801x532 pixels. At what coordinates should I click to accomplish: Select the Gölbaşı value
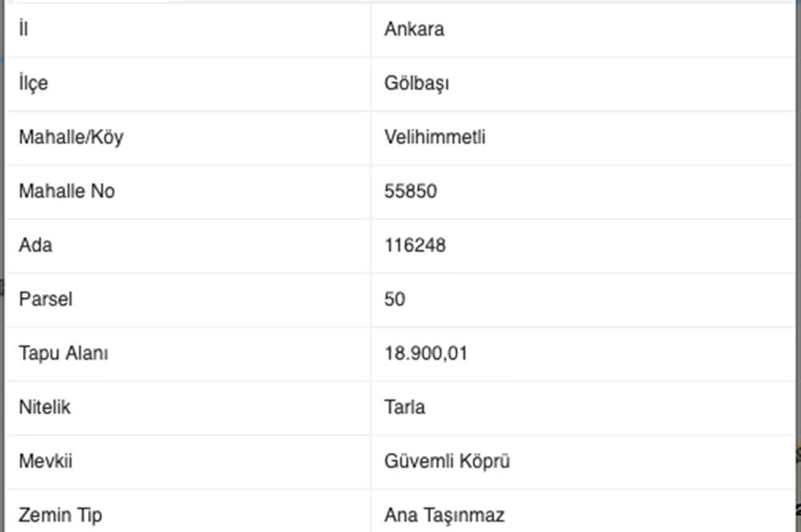[417, 83]
